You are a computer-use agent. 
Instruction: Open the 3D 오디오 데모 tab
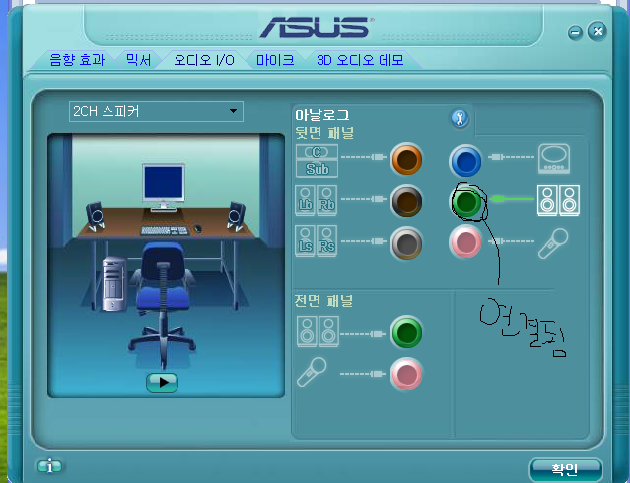[x=360, y=60]
